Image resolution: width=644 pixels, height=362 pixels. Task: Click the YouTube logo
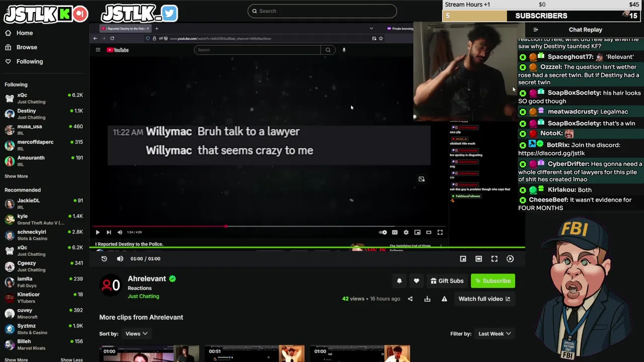[x=118, y=50]
